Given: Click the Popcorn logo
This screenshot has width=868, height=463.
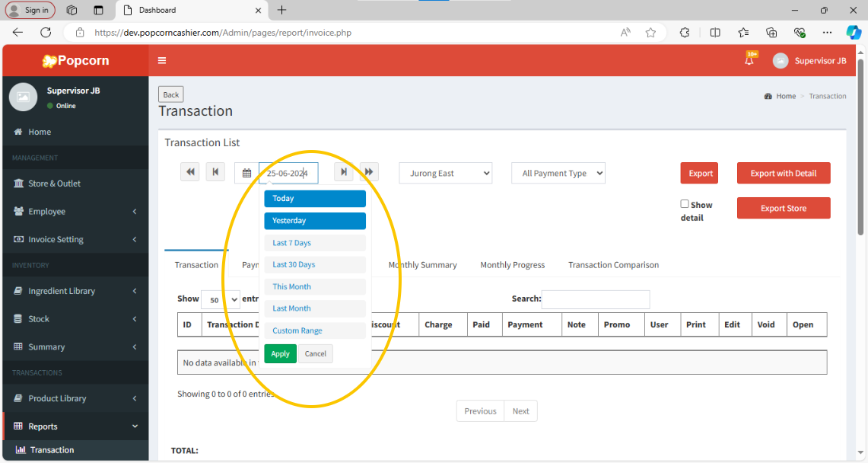Looking at the screenshot, I should click(x=76, y=60).
